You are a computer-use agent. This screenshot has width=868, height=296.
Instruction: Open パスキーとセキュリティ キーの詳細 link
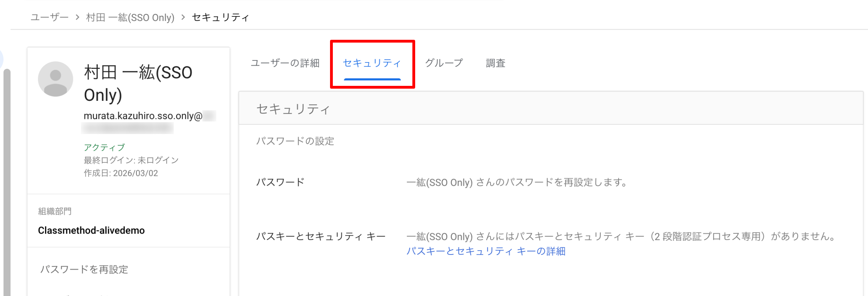tap(486, 251)
